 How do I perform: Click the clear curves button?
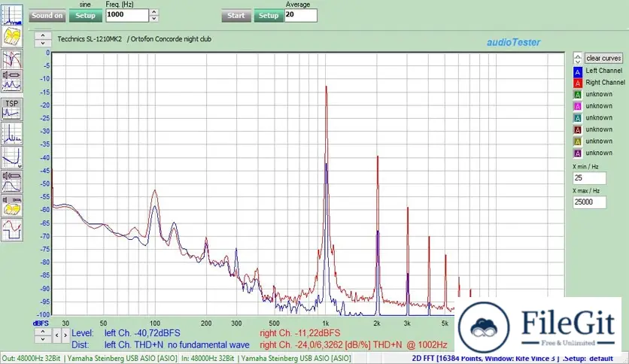(x=603, y=58)
